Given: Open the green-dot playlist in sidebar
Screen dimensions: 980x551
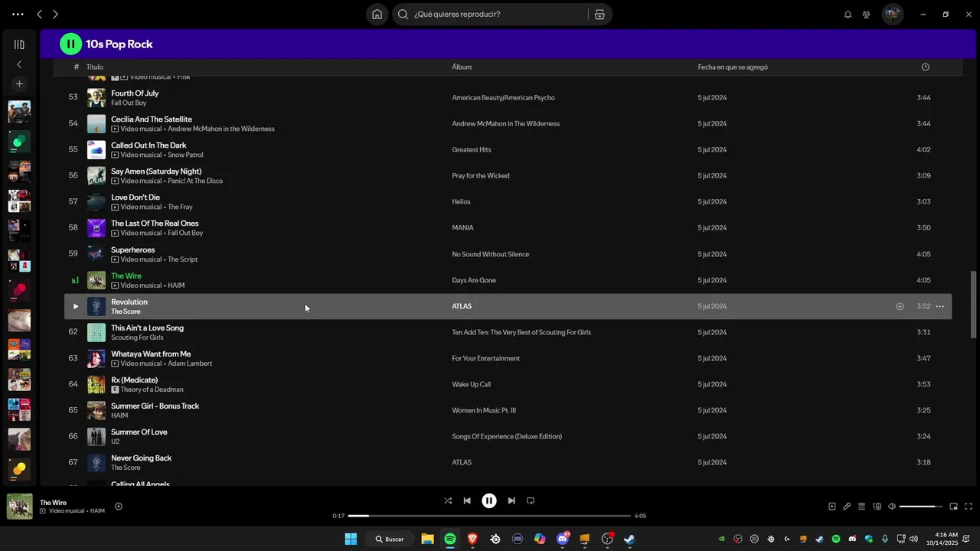Looking at the screenshot, I should tap(19, 142).
